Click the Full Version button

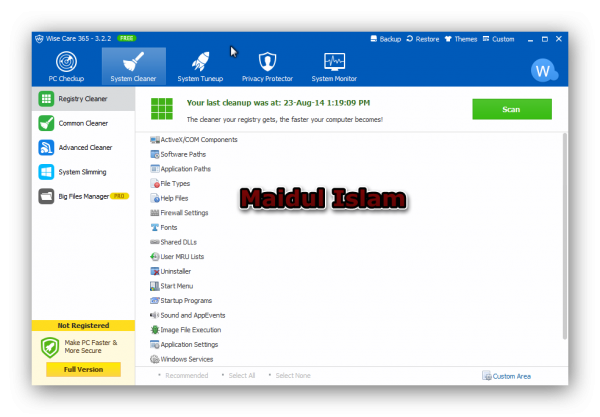pyautogui.click(x=83, y=370)
